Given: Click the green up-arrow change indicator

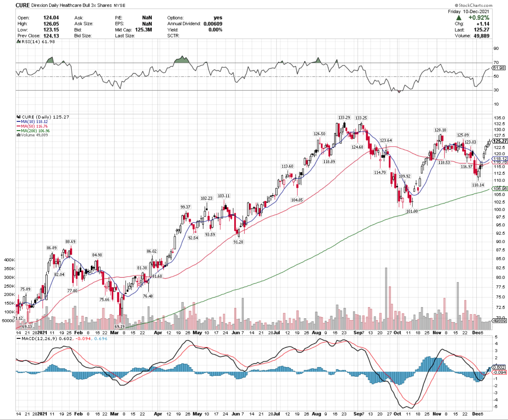Looking at the screenshot, I should (x=459, y=18).
